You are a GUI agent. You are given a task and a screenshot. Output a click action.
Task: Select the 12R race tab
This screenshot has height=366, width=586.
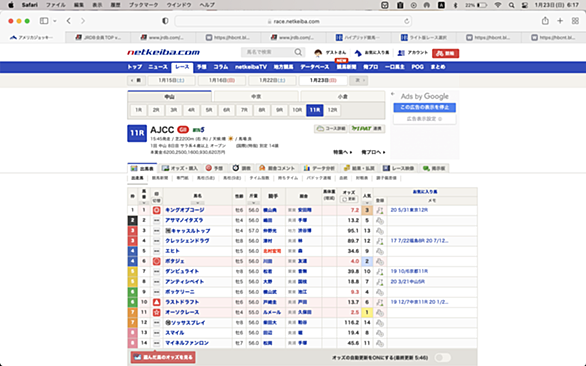point(332,110)
